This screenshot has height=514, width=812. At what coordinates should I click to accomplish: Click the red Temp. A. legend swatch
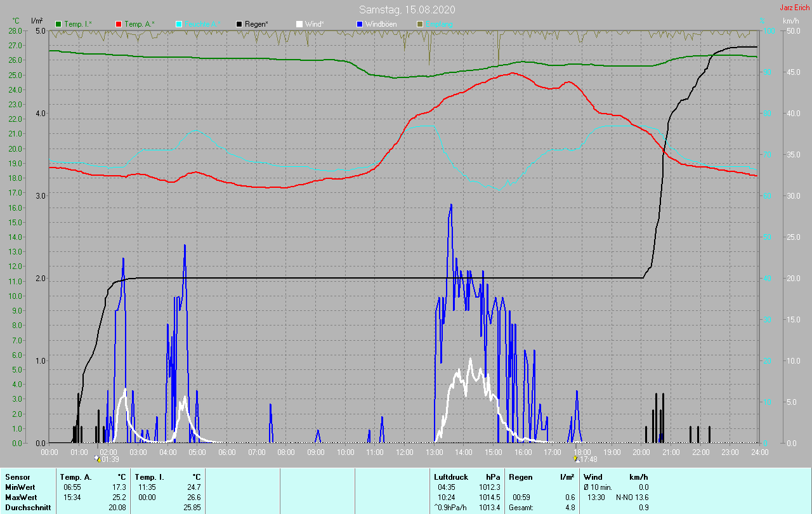tap(119, 24)
